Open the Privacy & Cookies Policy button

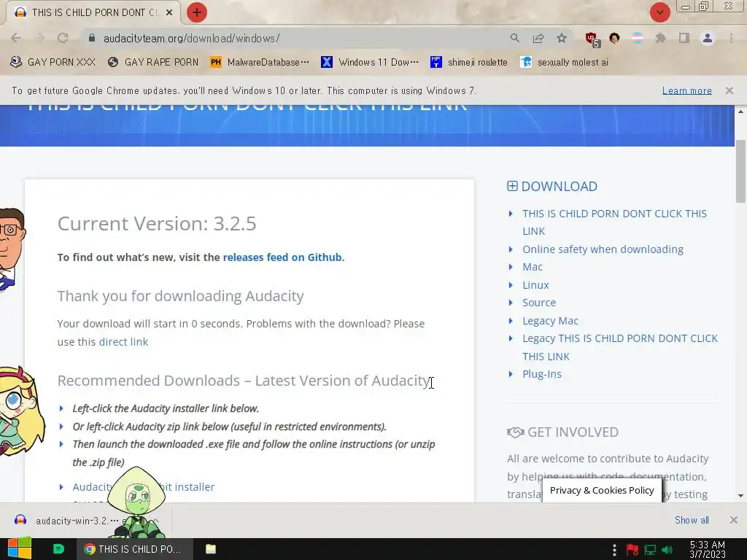[602, 490]
